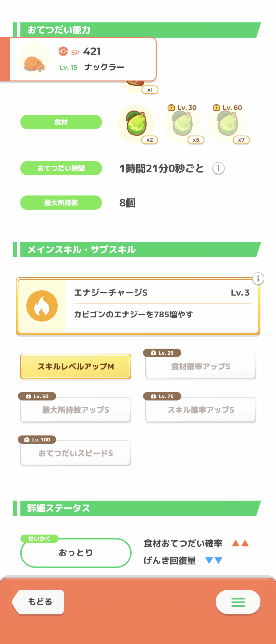Tap the おっとり nature box
This screenshot has width=276, height=644.
(x=76, y=553)
